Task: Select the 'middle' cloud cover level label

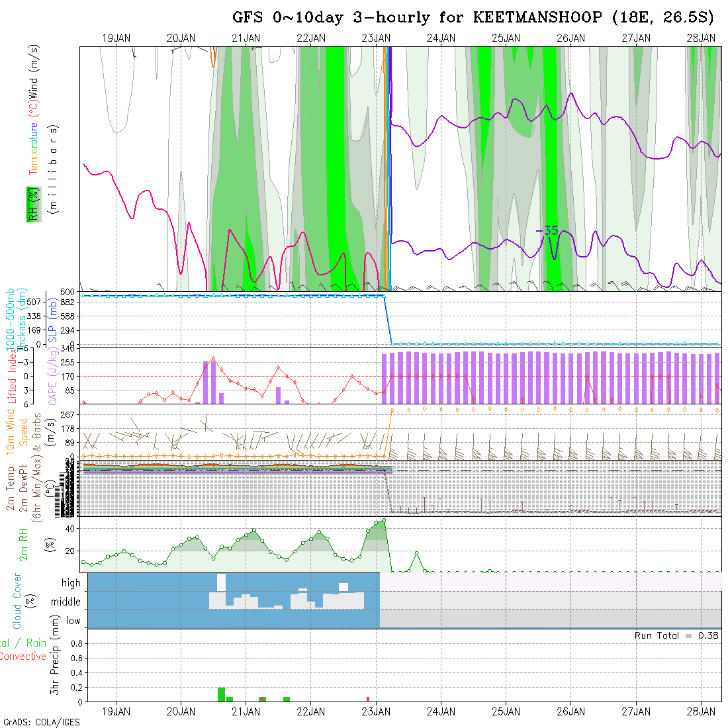Action: click(x=66, y=602)
